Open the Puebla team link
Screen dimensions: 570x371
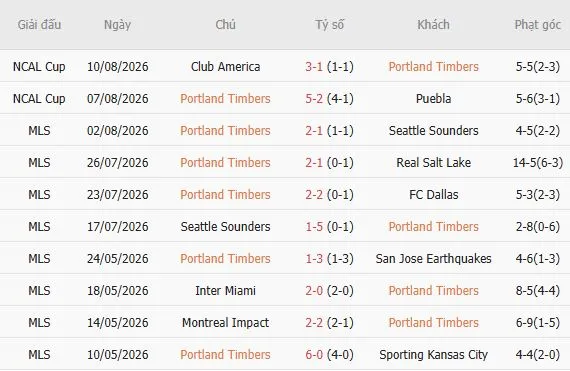(x=433, y=98)
